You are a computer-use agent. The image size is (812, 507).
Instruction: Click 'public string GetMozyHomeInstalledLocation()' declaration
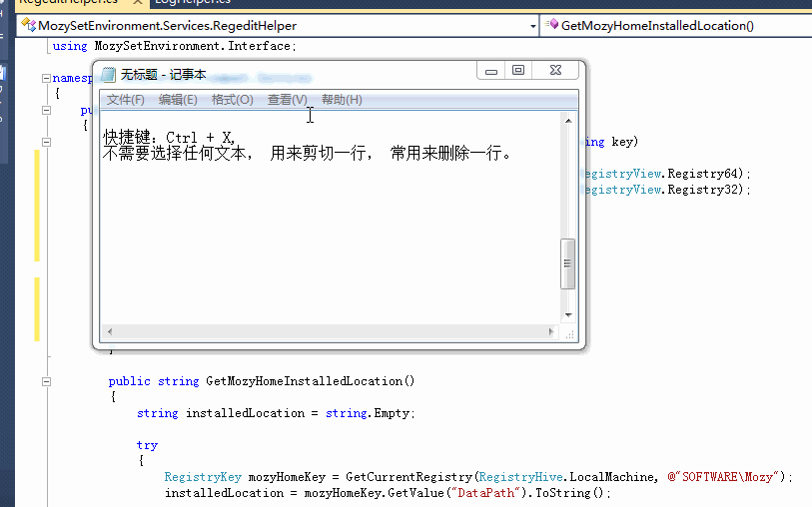(262, 381)
